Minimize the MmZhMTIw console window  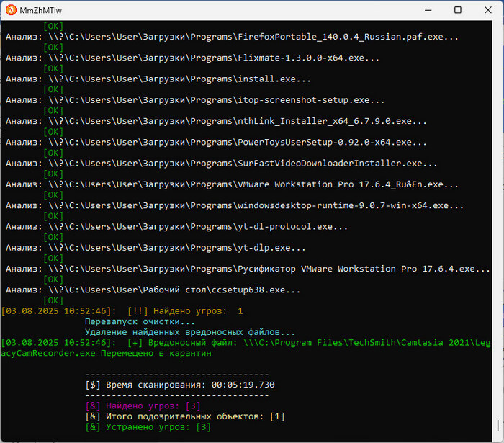click(422, 11)
